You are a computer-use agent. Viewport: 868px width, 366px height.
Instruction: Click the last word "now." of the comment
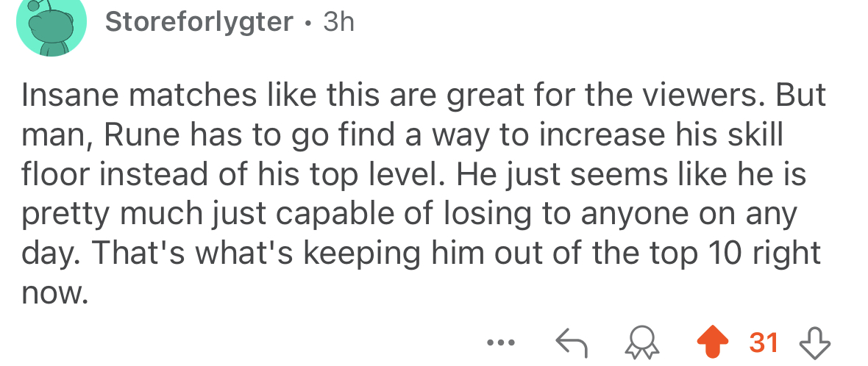55,293
